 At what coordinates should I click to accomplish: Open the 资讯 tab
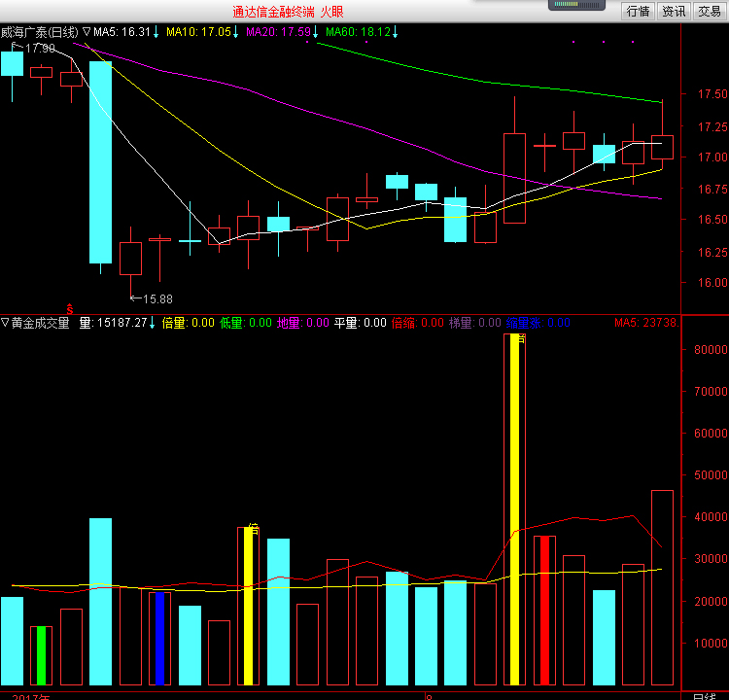tap(674, 11)
